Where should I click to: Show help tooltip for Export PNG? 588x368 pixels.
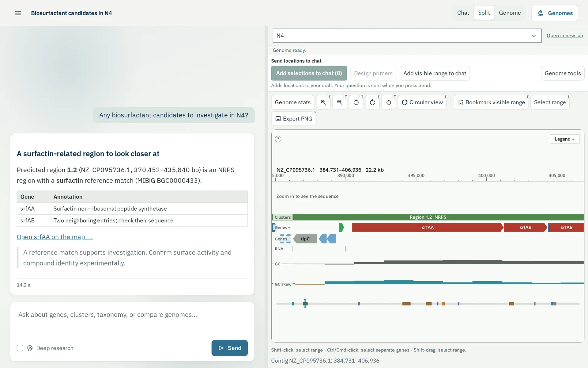(315, 113)
